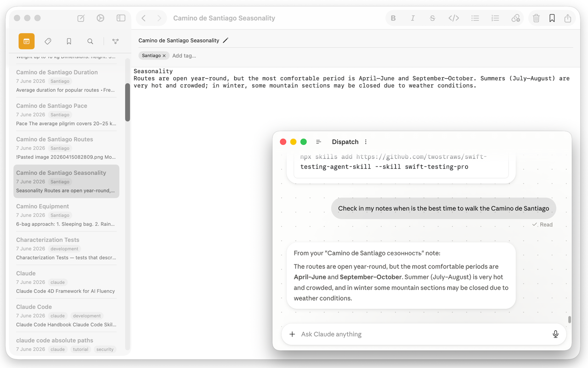Apply italic formatting

(413, 18)
